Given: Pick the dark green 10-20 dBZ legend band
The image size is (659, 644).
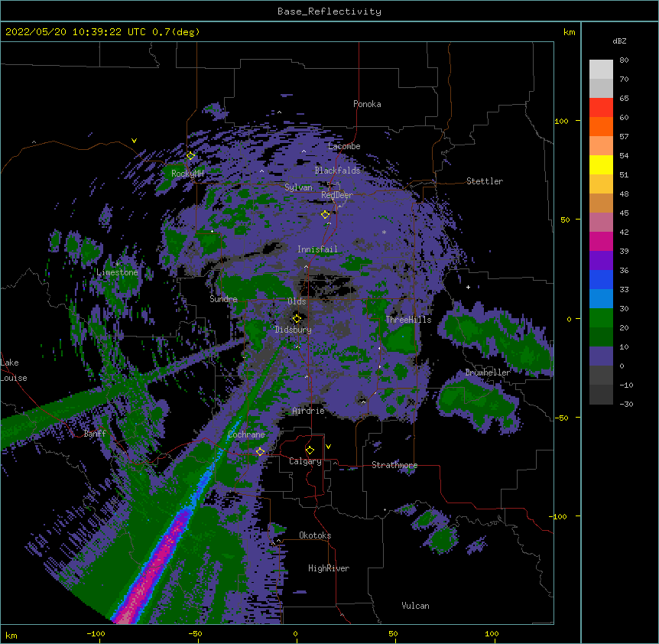Looking at the screenshot, I should point(601,337).
